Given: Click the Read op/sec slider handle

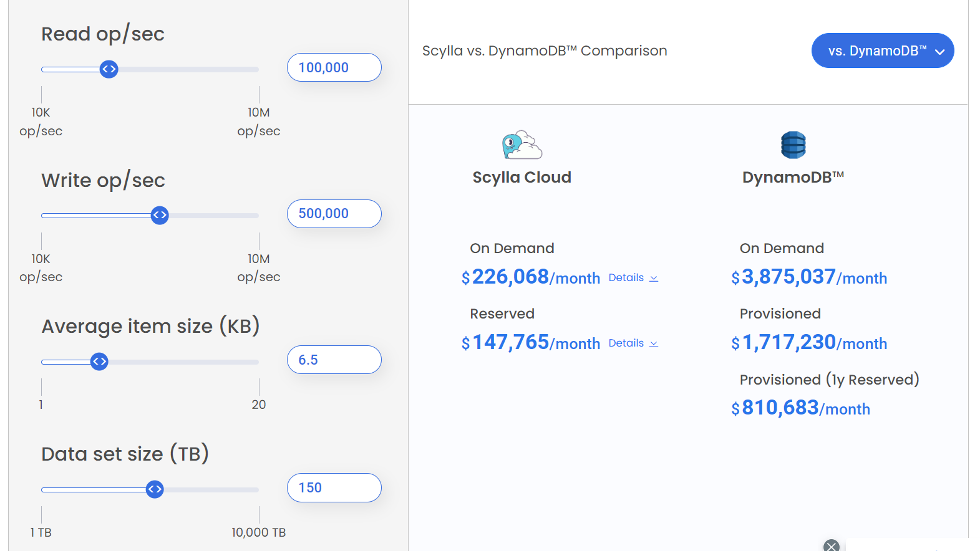Looking at the screenshot, I should tap(109, 69).
